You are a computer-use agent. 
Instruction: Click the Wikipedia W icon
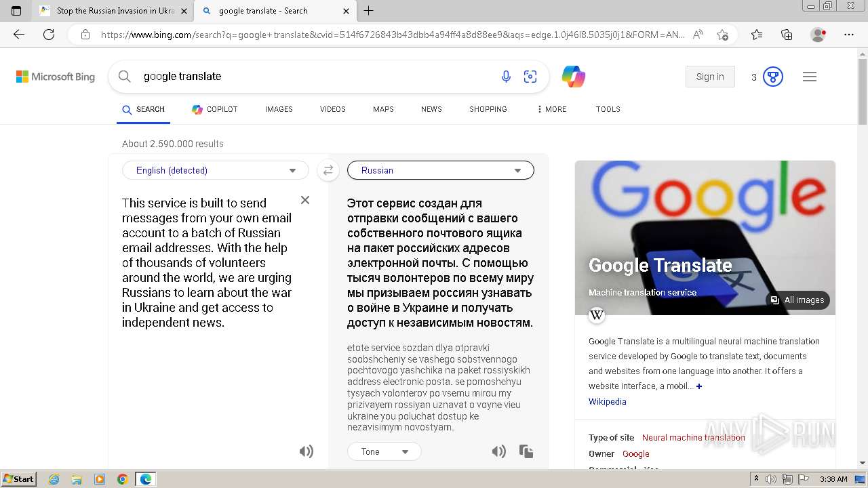(x=597, y=314)
